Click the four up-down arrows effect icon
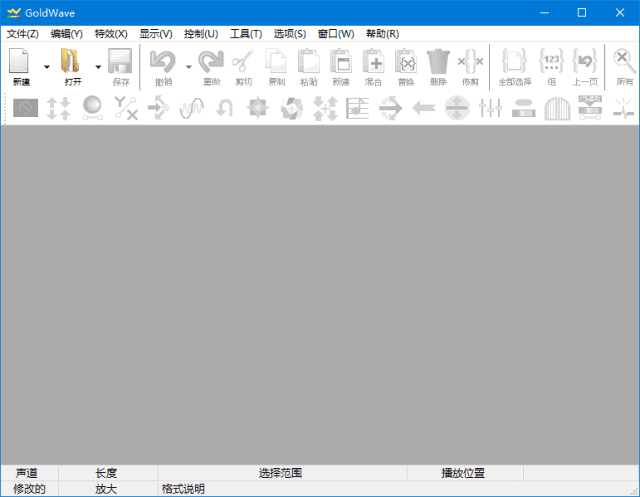The height and width of the screenshot is (497, 640). (x=58, y=108)
